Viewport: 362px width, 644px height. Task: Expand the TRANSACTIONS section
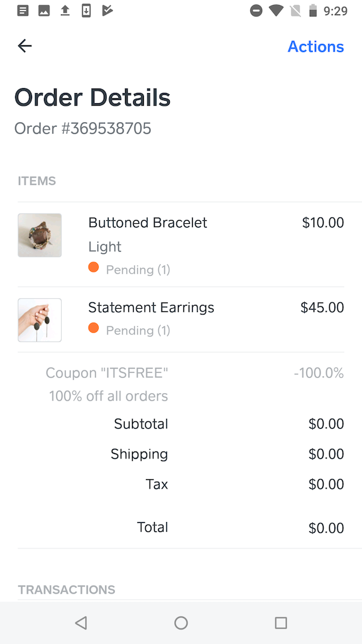(67, 590)
